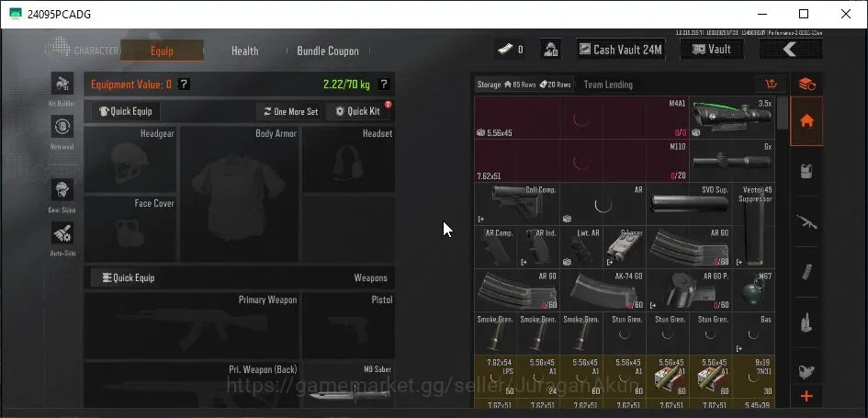The height and width of the screenshot is (418, 868).
Task: Open the Auto-Skin tool icon
Action: click(x=62, y=233)
